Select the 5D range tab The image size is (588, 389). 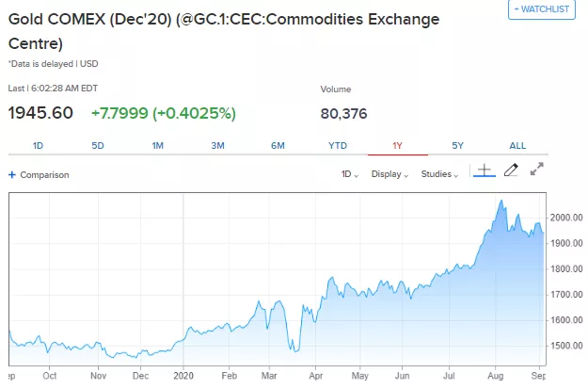click(x=98, y=146)
